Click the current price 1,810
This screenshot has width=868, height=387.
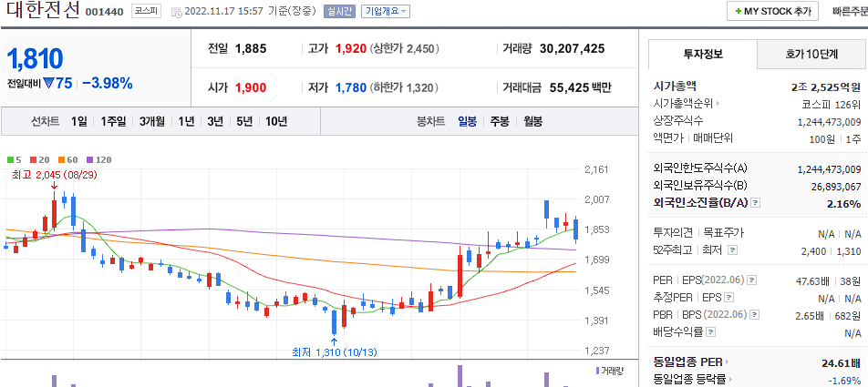36,60
